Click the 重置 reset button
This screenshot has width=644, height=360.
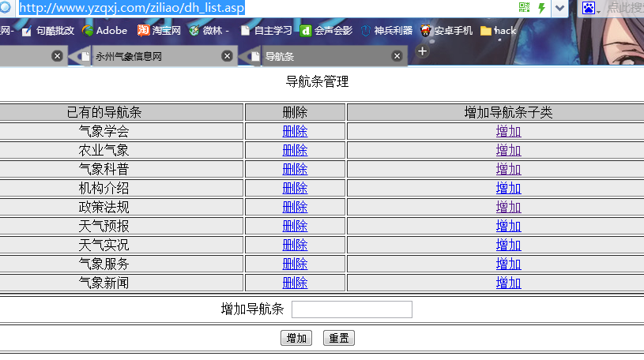click(x=339, y=338)
